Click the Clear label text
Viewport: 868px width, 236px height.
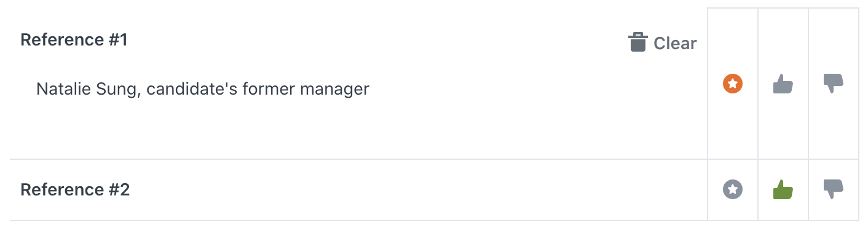(675, 43)
